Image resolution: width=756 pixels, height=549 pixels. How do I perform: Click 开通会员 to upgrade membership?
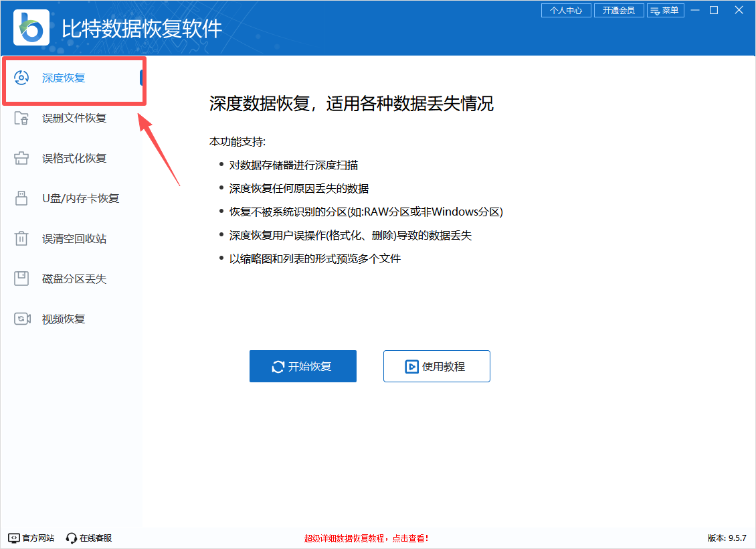pos(619,10)
